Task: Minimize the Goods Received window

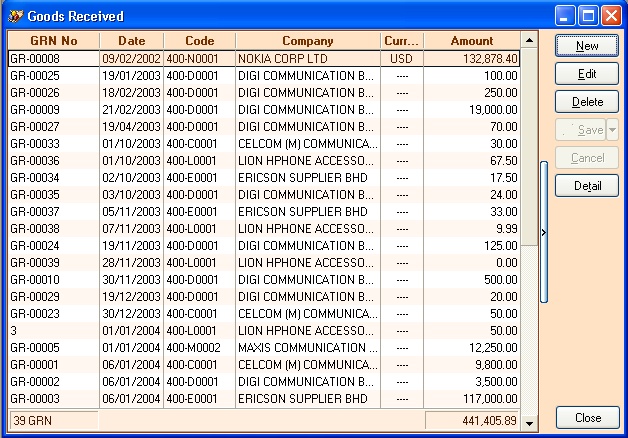Action: click(565, 16)
